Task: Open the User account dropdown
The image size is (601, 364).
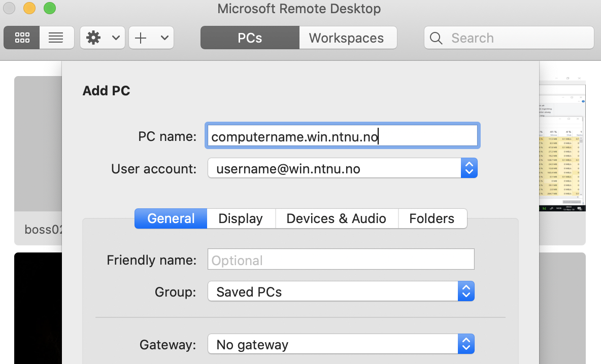Action: (x=342, y=168)
